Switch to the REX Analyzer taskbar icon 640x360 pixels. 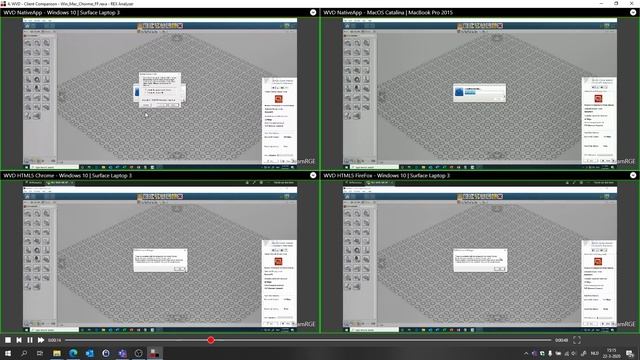tap(154, 353)
